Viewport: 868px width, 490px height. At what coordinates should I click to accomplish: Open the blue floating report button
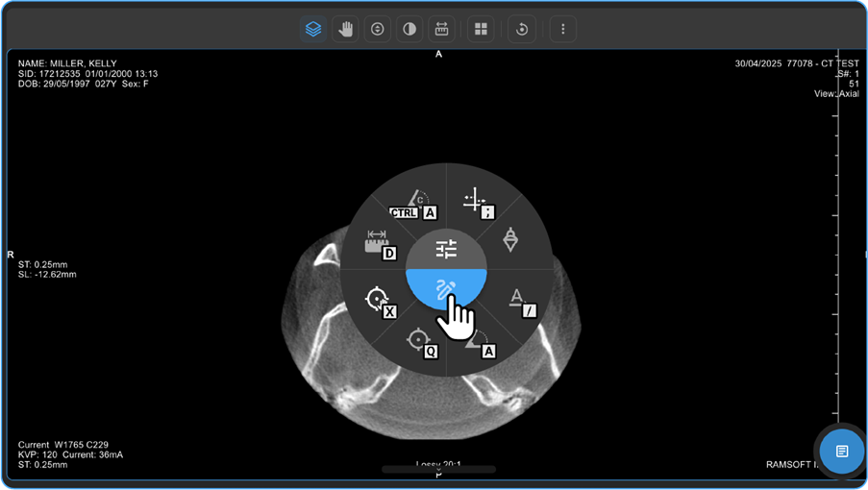pos(841,451)
